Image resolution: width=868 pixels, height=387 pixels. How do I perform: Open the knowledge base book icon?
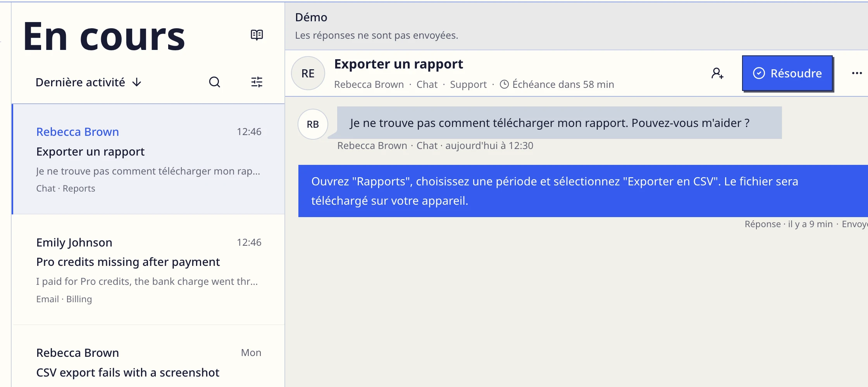point(257,35)
